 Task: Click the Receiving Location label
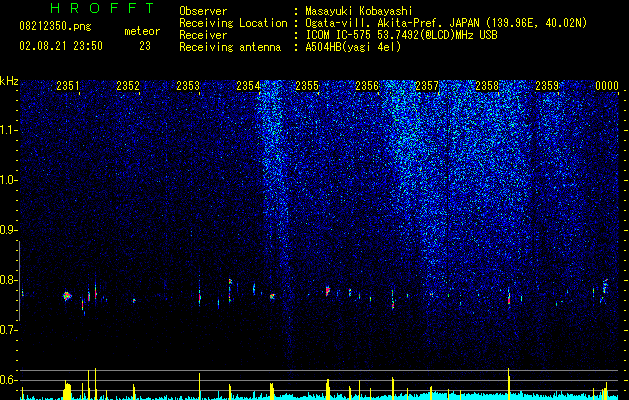click(233, 23)
